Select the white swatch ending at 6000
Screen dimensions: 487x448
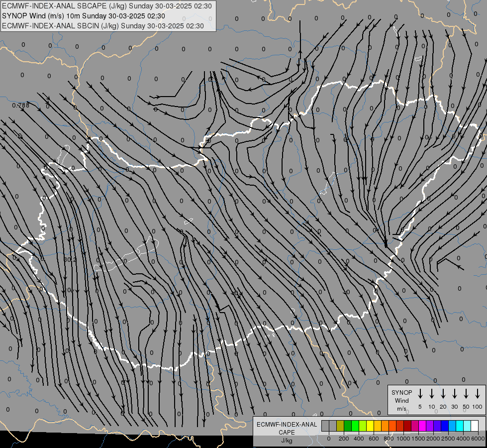pyautogui.click(x=474, y=426)
